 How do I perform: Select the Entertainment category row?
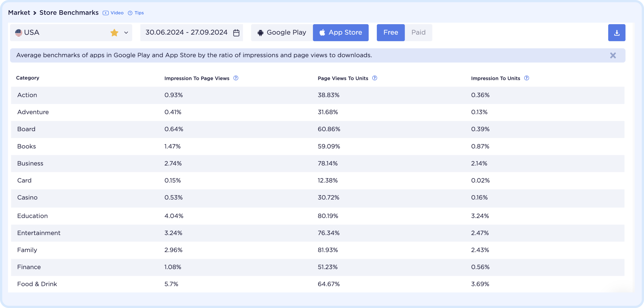point(317,233)
